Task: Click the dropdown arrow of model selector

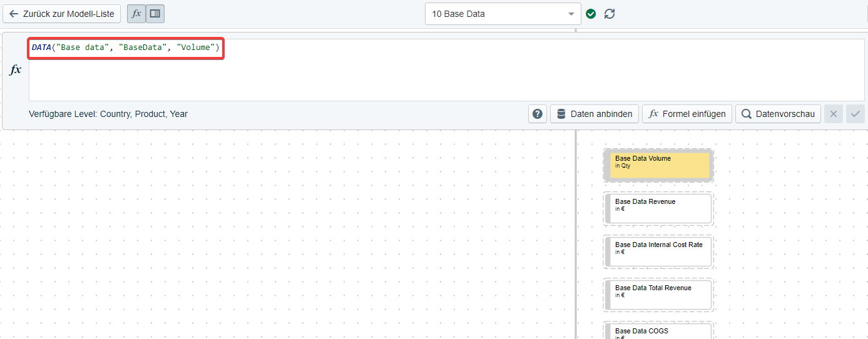Action: (571, 14)
